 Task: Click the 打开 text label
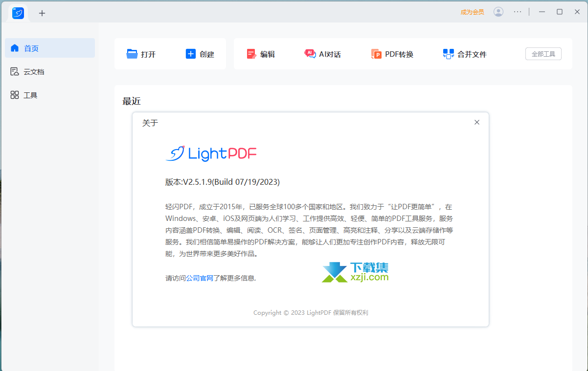pos(148,54)
